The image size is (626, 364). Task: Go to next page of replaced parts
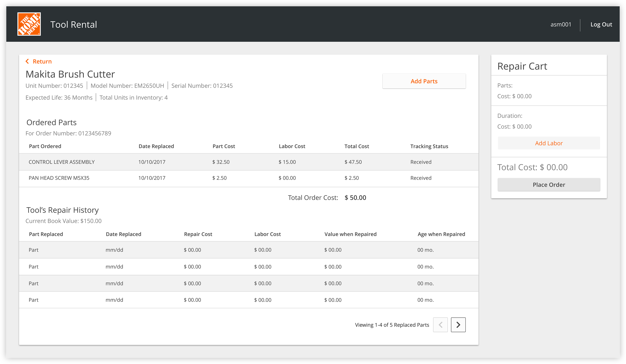coord(458,325)
